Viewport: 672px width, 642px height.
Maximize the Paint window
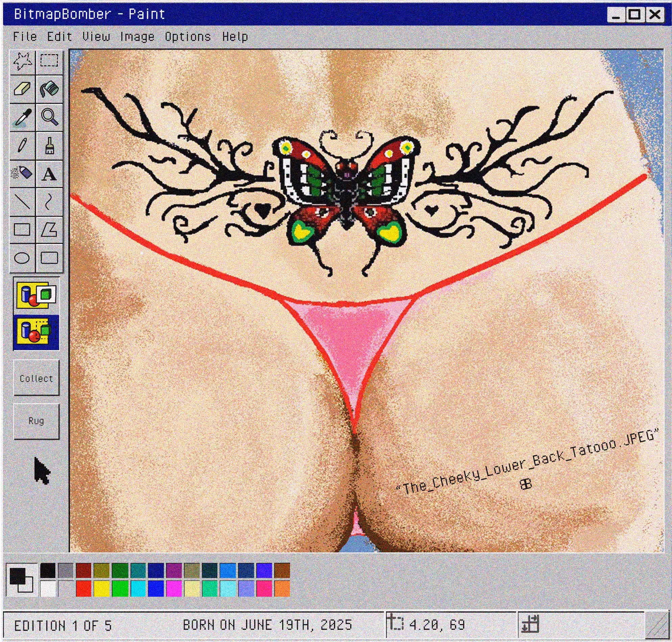pos(635,15)
